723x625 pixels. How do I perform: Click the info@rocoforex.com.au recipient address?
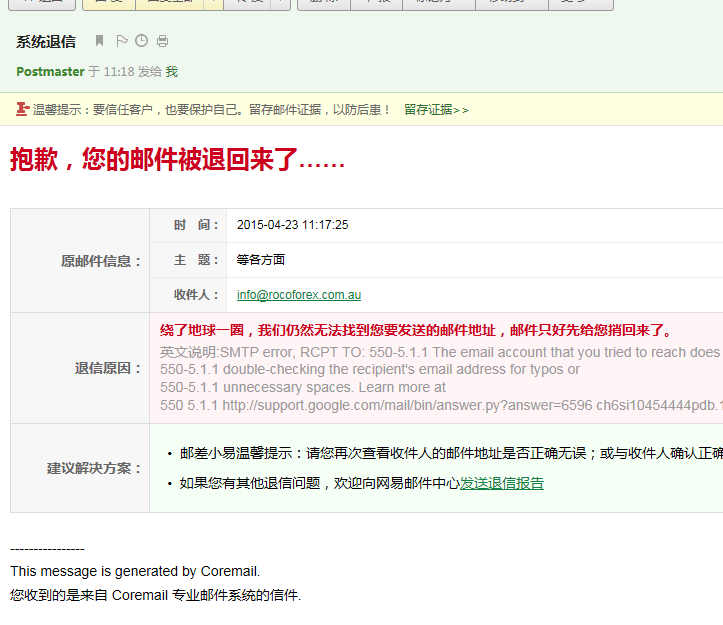point(299,295)
